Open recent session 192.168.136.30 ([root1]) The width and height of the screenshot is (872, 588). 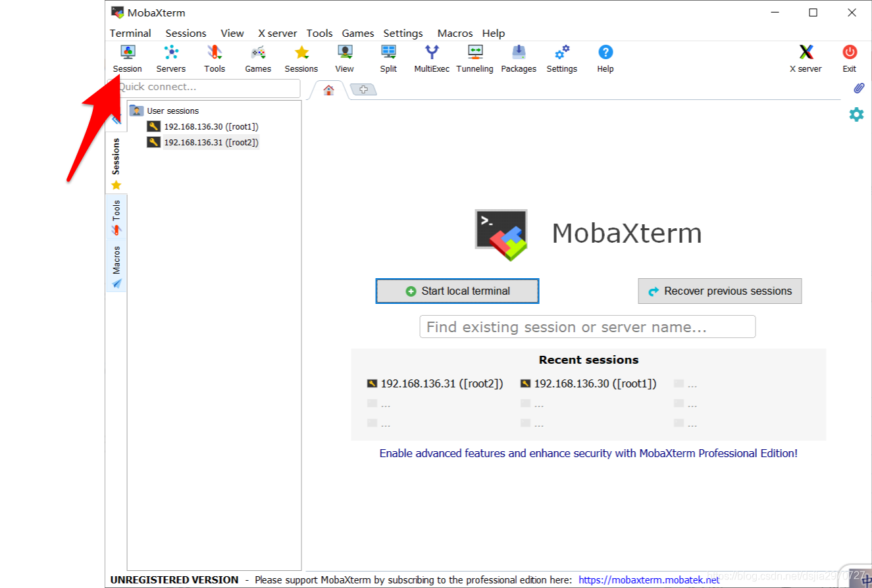pos(588,383)
